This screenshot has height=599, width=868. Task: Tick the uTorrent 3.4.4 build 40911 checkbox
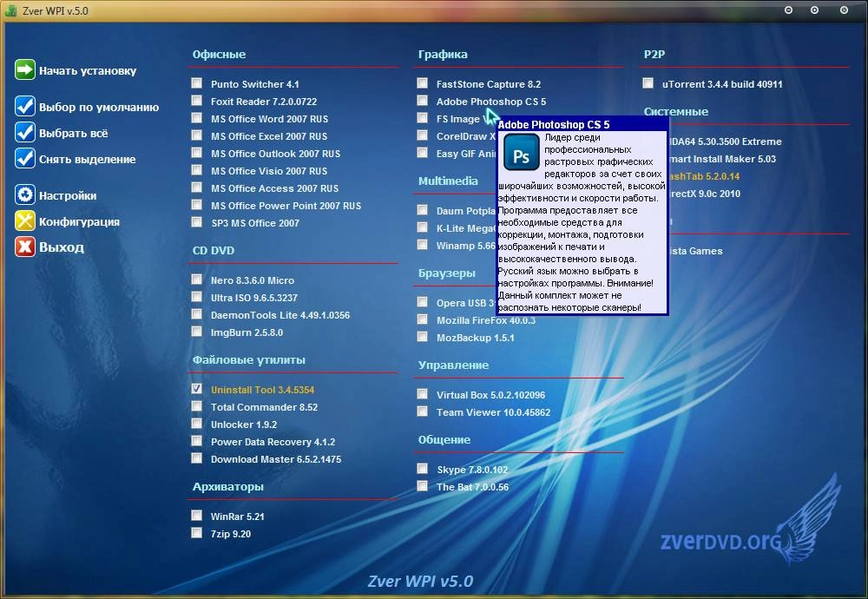pos(648,83)
